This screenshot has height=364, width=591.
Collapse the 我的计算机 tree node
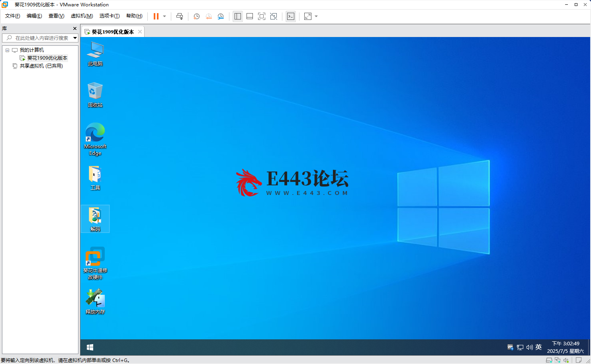tap(7, 50)
